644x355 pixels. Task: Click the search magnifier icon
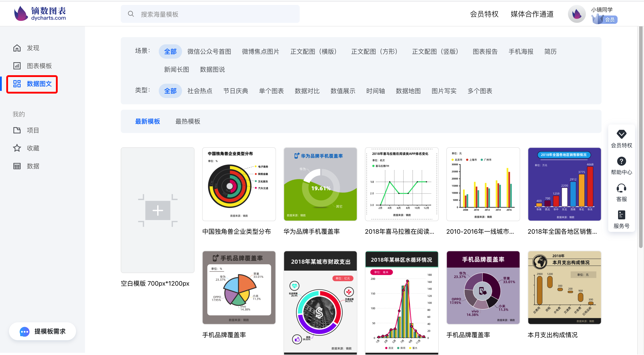point(131,14)
